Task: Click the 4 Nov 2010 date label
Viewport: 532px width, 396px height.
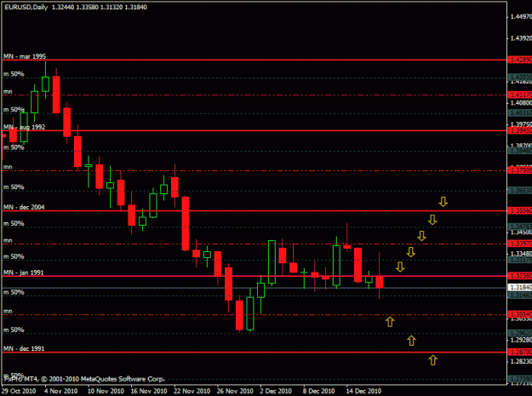Action: click(61, 391)
